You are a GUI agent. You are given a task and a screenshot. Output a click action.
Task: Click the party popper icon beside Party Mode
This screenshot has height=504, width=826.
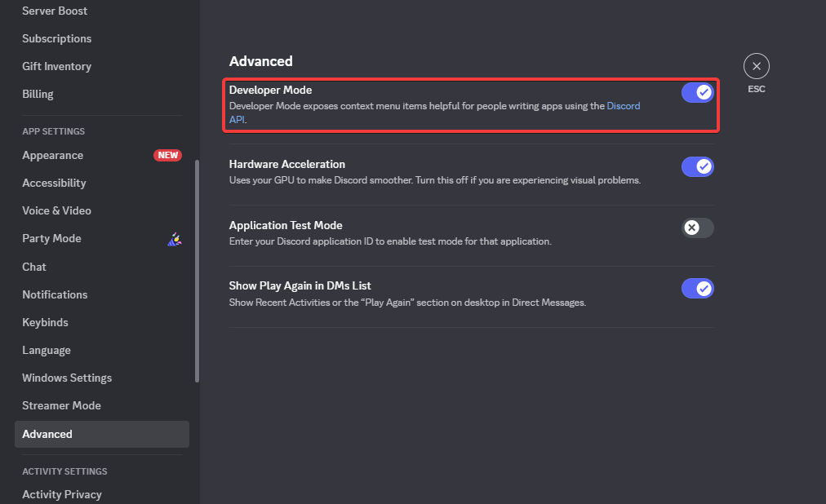(174, 239)
